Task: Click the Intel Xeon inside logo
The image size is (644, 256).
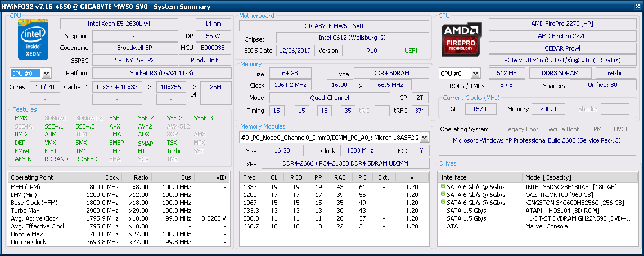Action: coord(33,39)
